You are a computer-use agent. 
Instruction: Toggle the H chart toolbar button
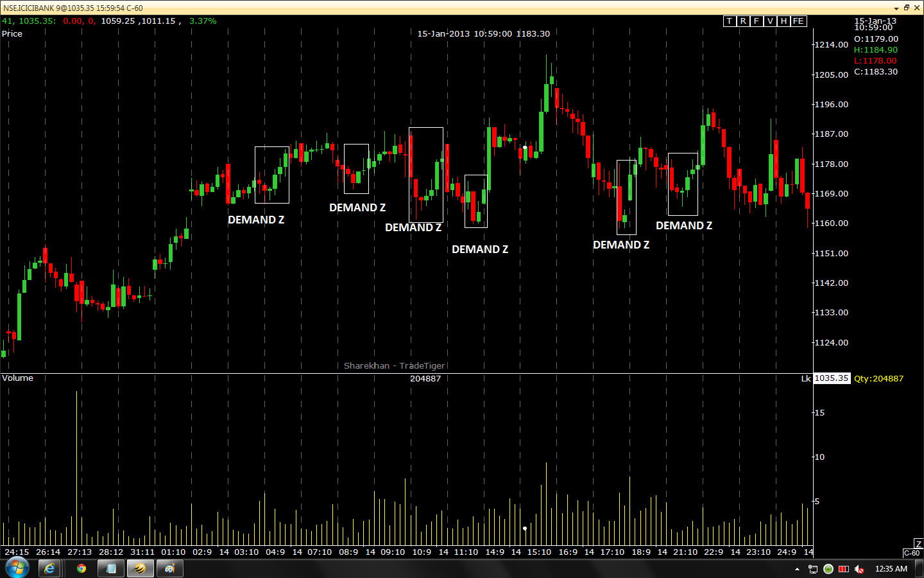click(783, 21)
